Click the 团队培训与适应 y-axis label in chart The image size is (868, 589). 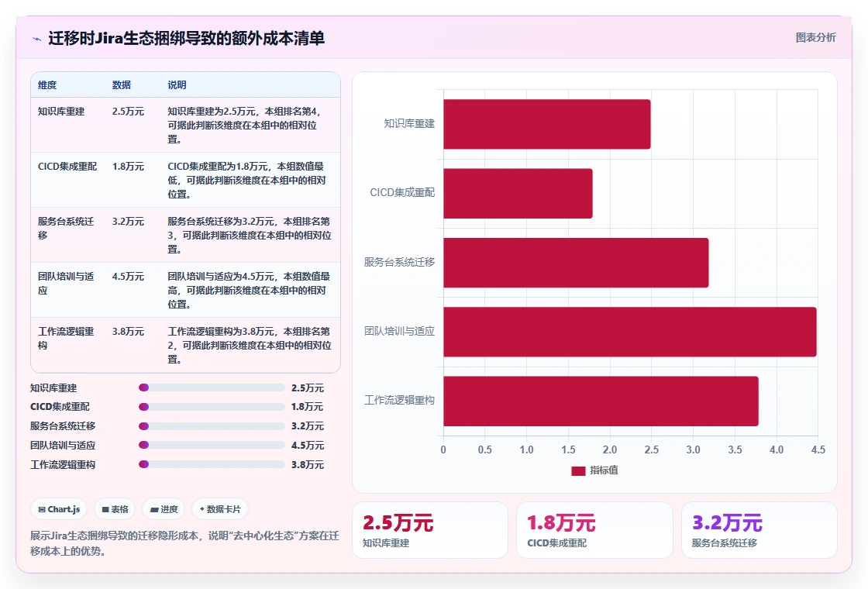tap(399, 331)
